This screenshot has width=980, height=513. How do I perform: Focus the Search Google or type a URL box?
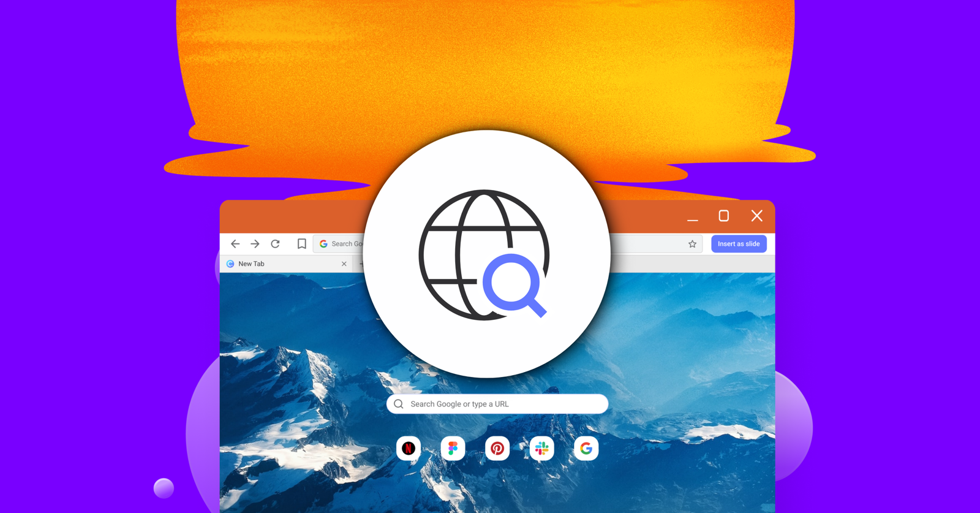(x=497, y=404)
